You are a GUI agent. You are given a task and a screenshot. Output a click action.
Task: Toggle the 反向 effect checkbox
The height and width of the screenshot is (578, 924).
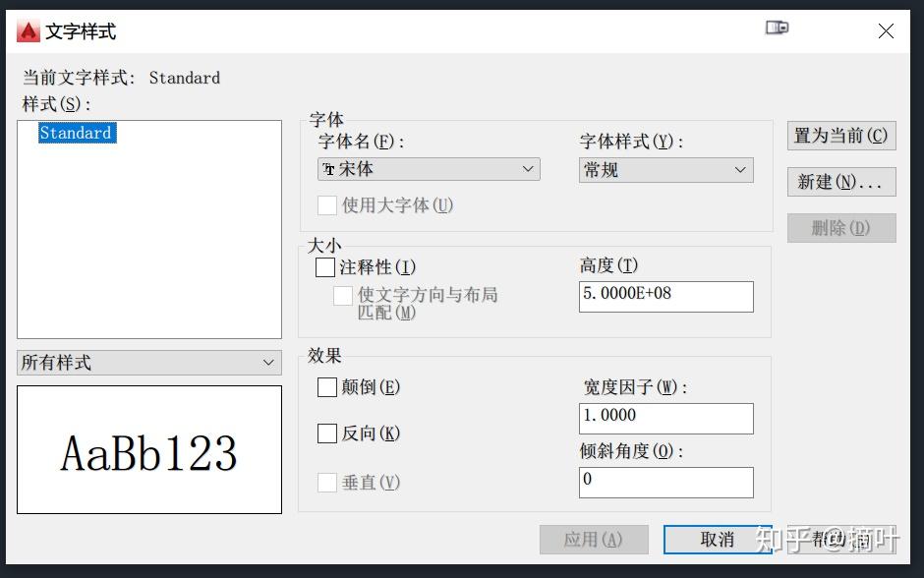[327, 433]
